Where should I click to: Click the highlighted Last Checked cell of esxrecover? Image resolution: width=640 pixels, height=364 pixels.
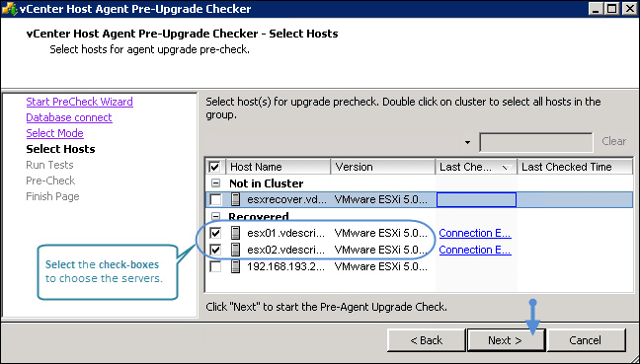[x=476, y=199]
